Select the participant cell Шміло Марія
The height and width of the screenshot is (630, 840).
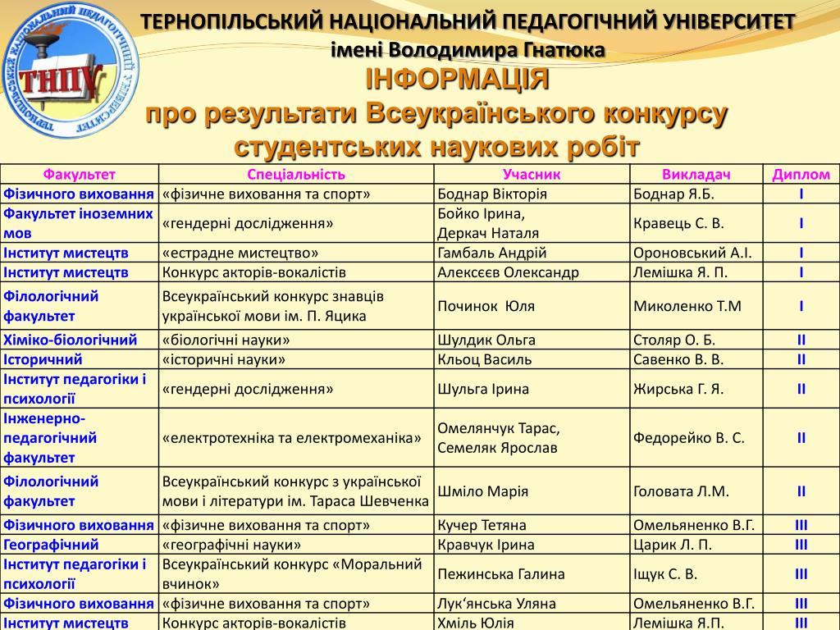[532, 491]
